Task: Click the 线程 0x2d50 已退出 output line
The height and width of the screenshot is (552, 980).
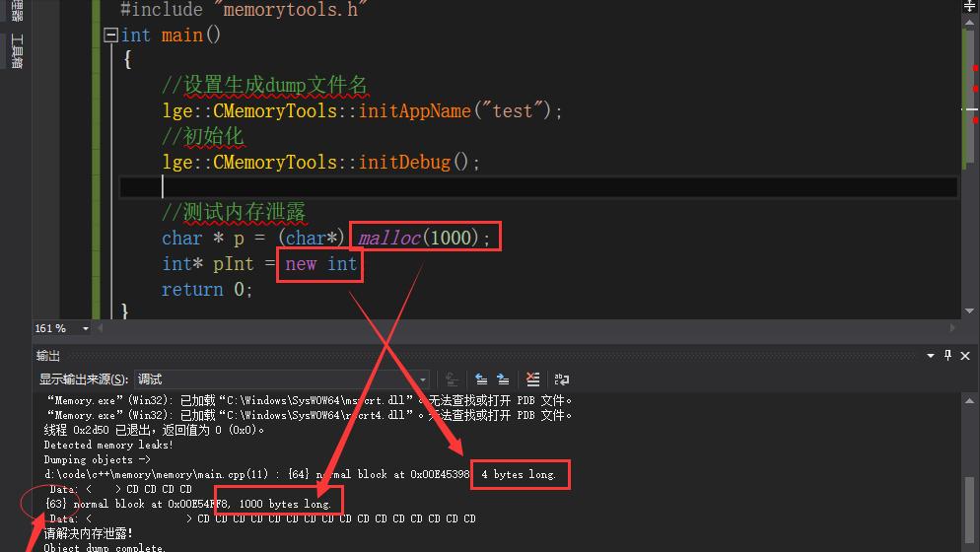Action: click(154, 430)
